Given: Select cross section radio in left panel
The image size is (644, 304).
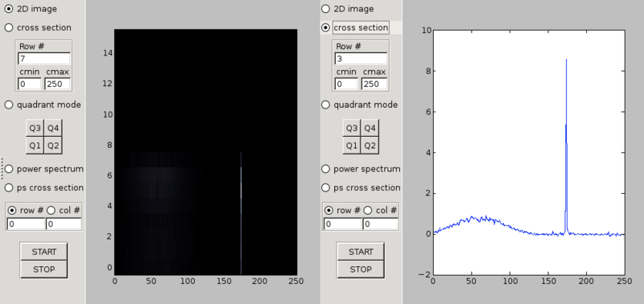Looking at the screenshot, I should tap(9, 27).
